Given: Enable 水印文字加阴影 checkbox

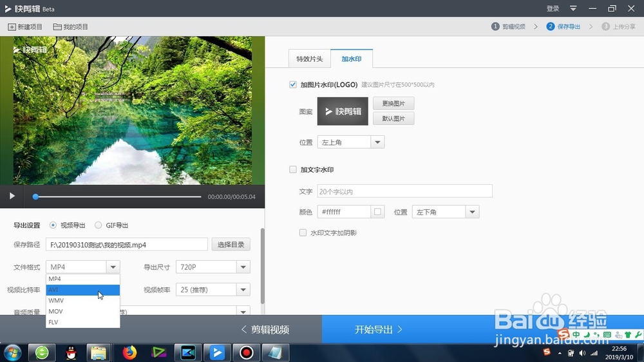Looking at the screenshot, I should pos(303,233).
